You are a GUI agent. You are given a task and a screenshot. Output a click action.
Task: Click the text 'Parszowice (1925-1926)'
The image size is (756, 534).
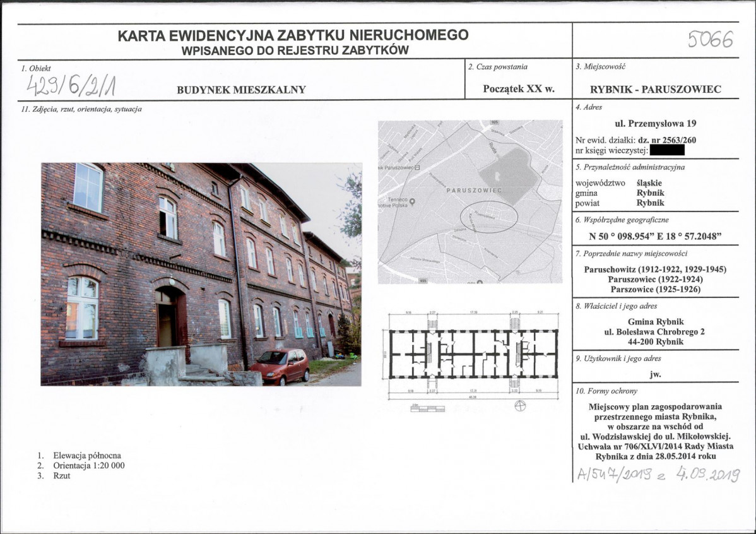[x=655, y=290]
